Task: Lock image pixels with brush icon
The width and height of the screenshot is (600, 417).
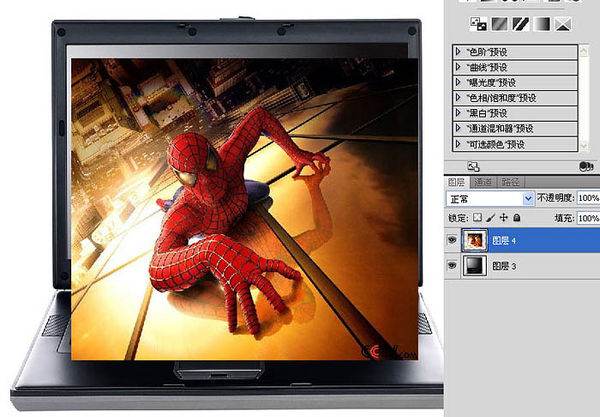Action: click(x=490, y=218)
